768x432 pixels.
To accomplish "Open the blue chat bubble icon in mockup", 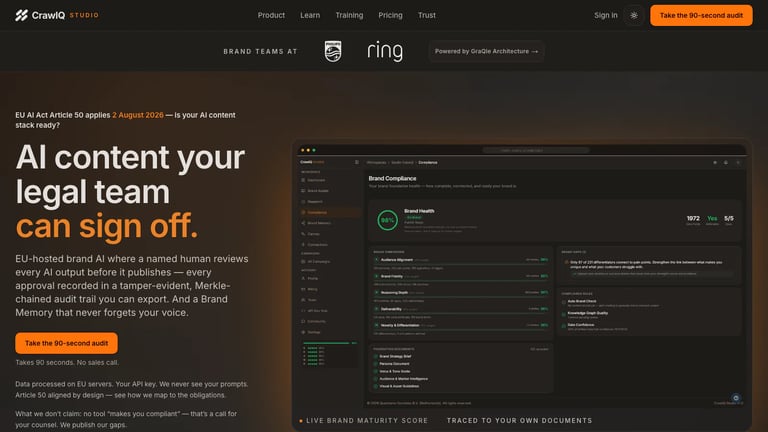I will pyautogui.click(x=736, y=398).
